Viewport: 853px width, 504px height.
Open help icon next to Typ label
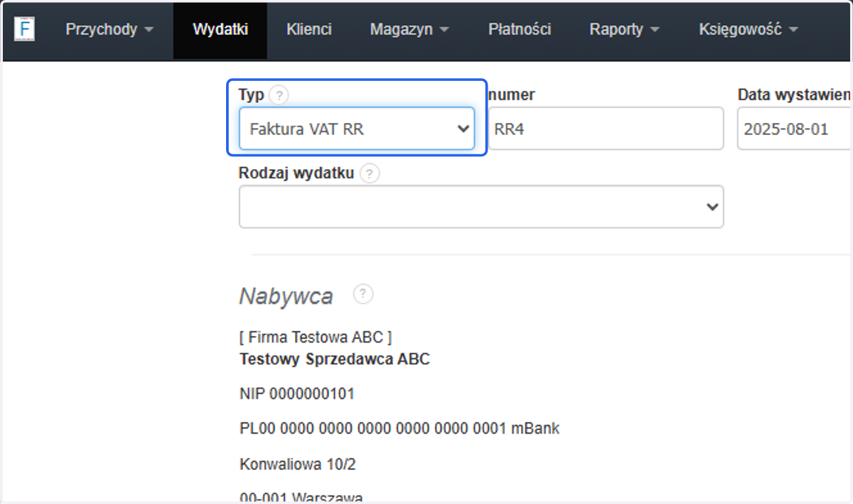(279, 95)
